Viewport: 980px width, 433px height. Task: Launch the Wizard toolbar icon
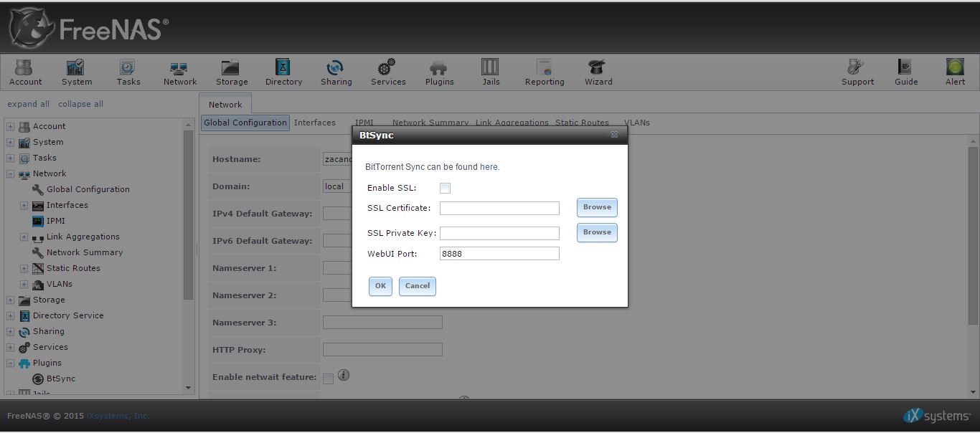tap(598, 72)
